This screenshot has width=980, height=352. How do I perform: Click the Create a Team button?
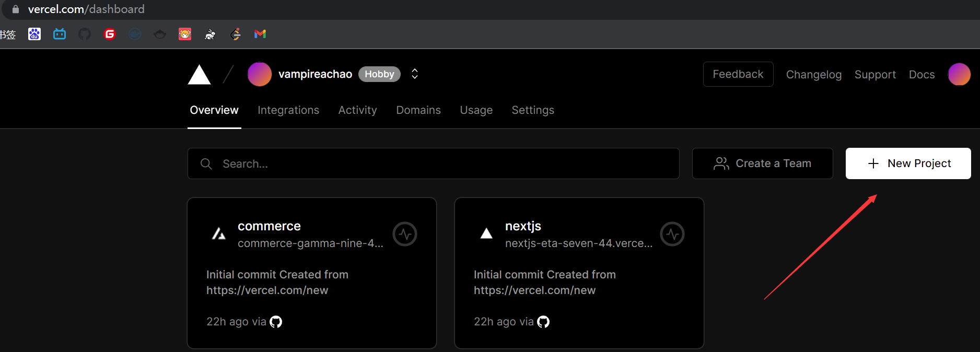pos(763,163)
